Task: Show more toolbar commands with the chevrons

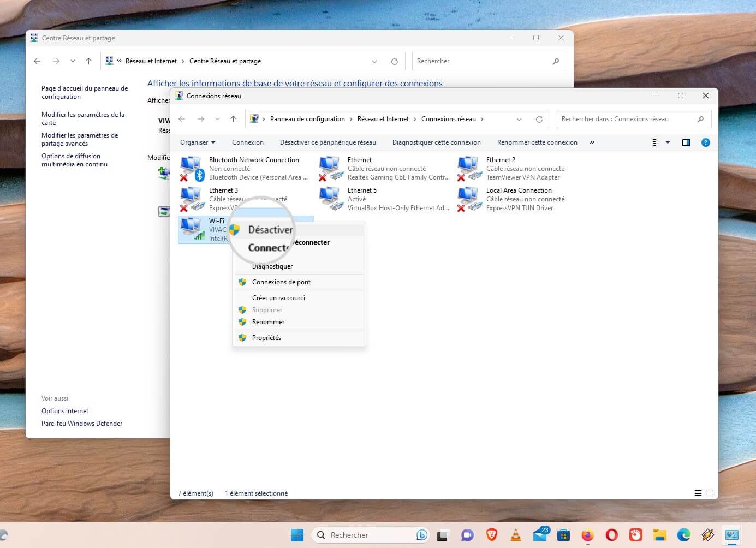Action: (x=592, y=142)
